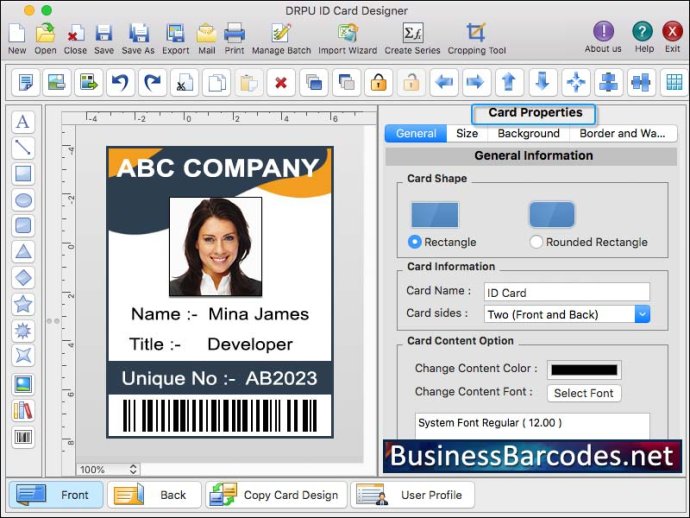Cut selected object with scissors icon
690x518 pixels.
point(184,82)
